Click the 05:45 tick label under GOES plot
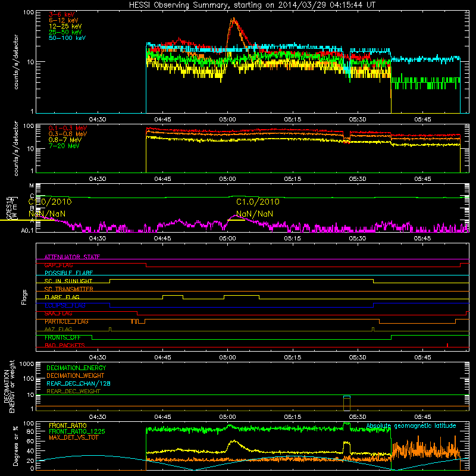Image resolution: width=476 pixels, height=476 pixels. click(x=422, y=239)
